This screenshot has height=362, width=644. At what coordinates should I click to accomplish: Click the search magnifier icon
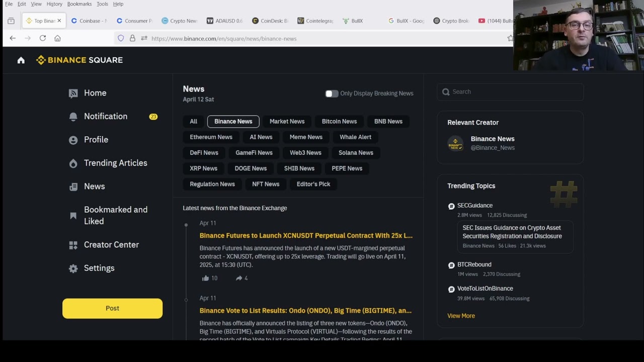pyautogui.click(x=446, y=92)
